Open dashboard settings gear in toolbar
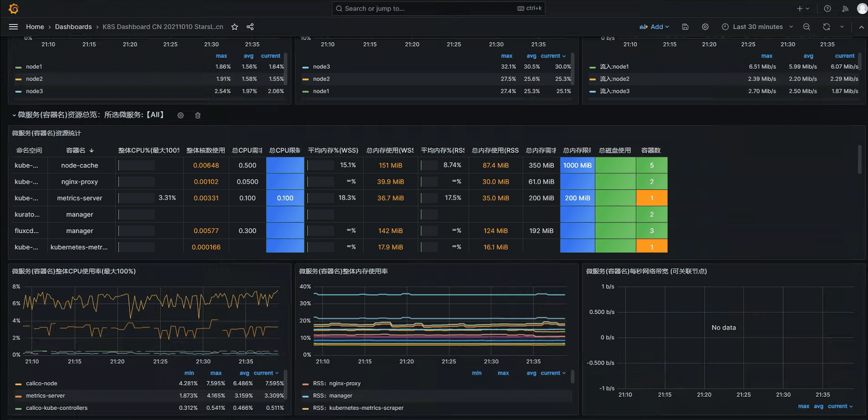The image size is (868, 420). coord(705,27)
